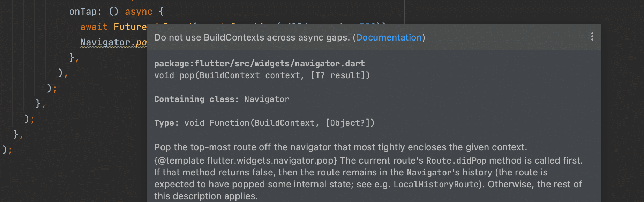
Task: Open the Documentation link in the warning
Action: point(389,37)
